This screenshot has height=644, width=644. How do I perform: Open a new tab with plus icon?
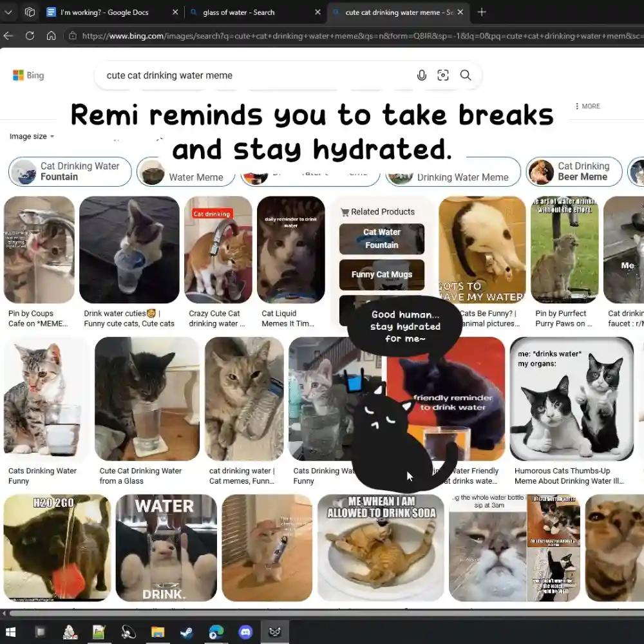482,12
